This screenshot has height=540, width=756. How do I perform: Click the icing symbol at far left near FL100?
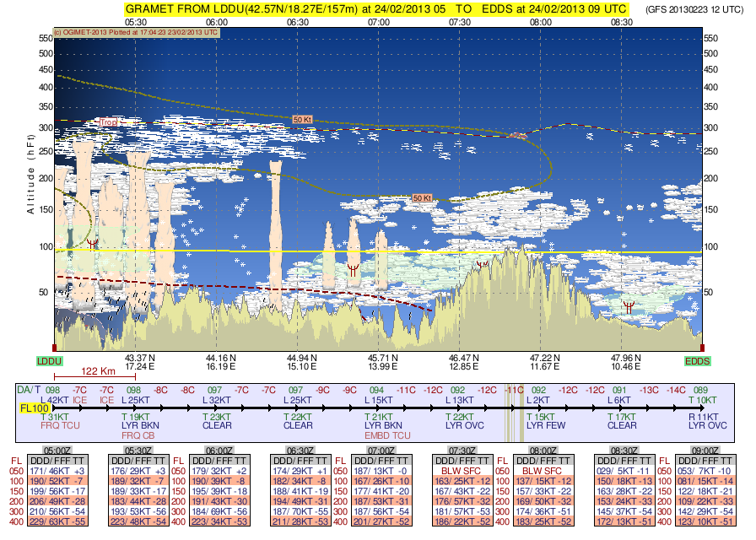click(x=92, y=243)
